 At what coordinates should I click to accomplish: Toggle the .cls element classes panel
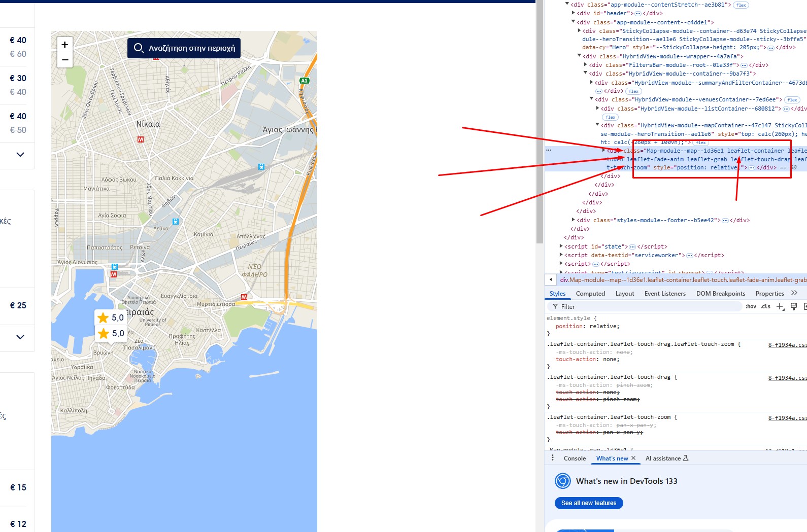(x=765, y=306)
